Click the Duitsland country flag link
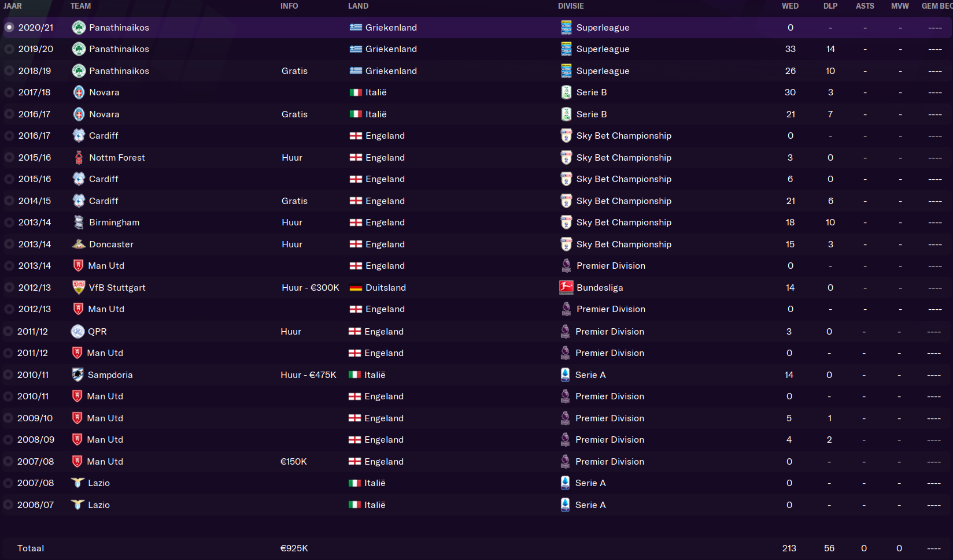The image size is (953, 560). (356, 288)
